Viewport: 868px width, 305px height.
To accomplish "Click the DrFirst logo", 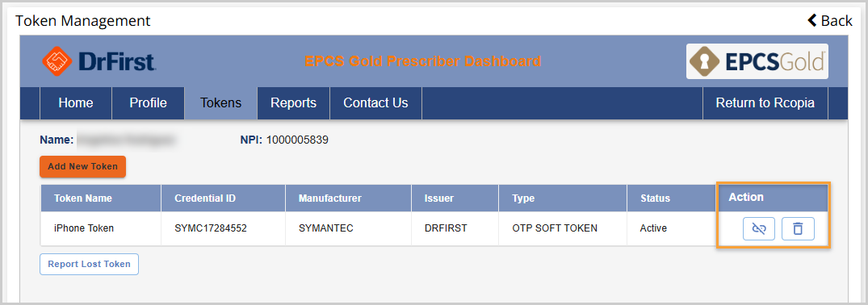I will pos(99,61).
